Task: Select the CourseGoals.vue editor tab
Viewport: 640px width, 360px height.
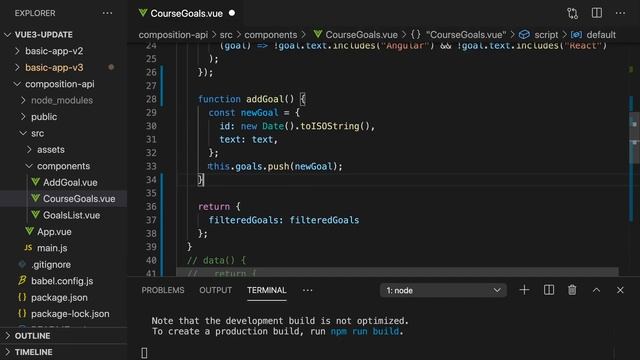Action: click(x=187, y=13)
